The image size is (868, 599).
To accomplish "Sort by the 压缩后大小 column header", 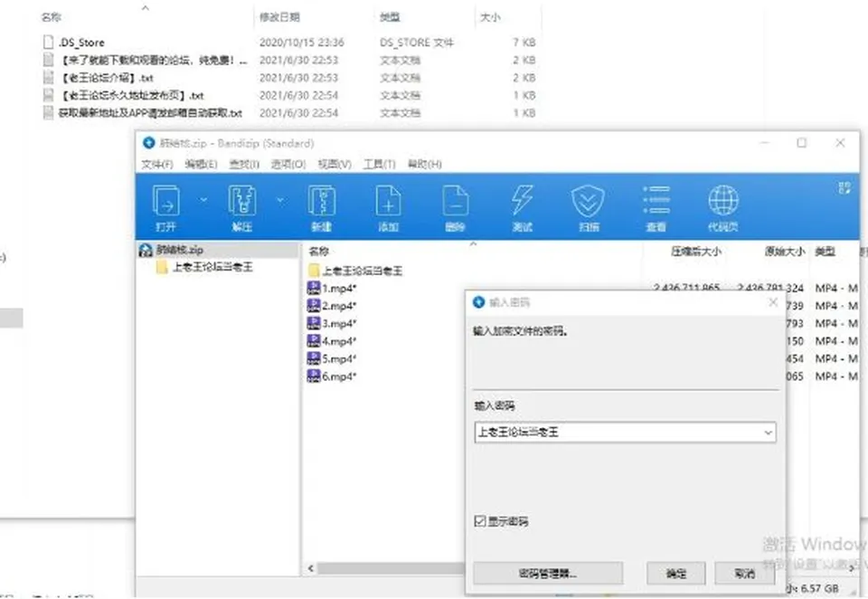I will click(x=696, y=252).
